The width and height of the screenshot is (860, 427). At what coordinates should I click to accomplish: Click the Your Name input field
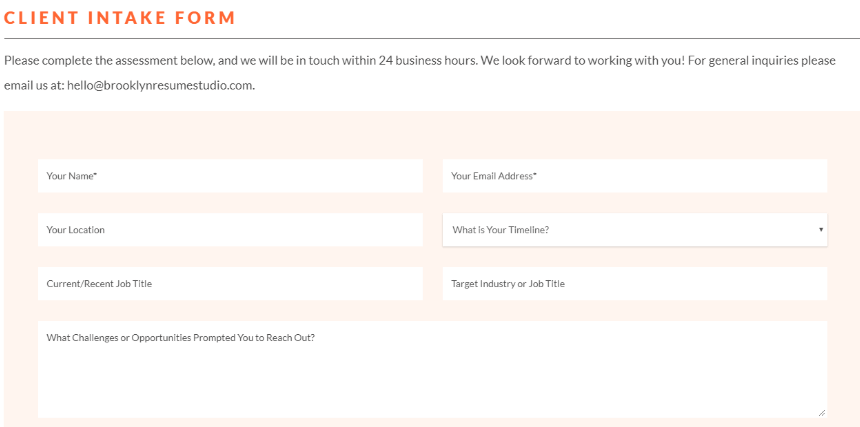click(x=230, y=176)
